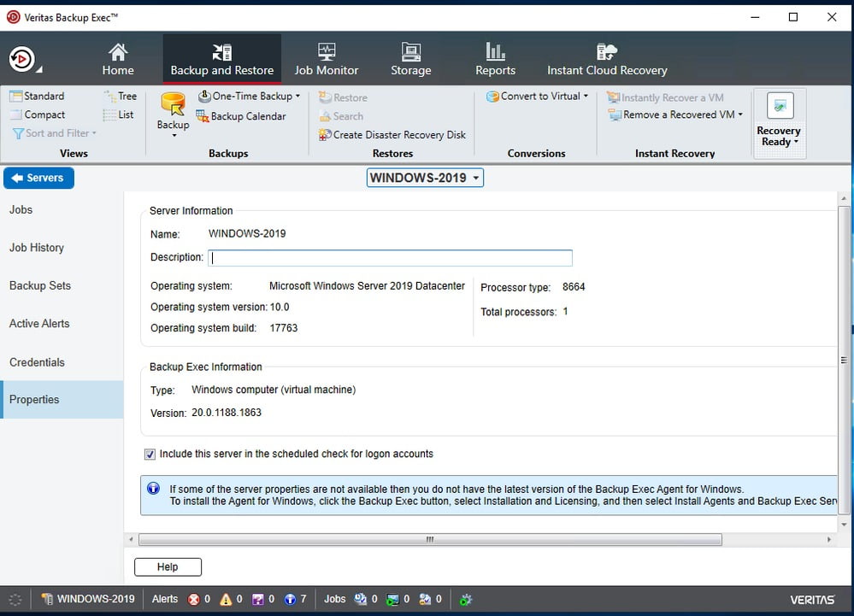Click operating system build value 17763
Image resolution: width=854 pixels, height=616 pixels.
(x=284, y=328)
